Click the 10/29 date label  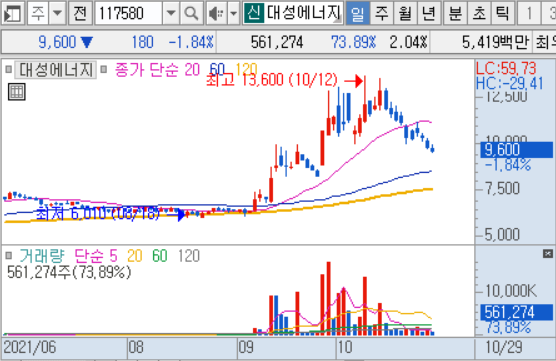click(x=504, y=347)
